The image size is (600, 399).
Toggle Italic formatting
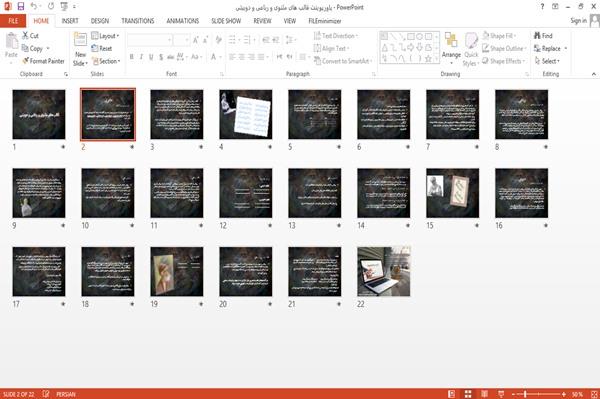[141, 57]
